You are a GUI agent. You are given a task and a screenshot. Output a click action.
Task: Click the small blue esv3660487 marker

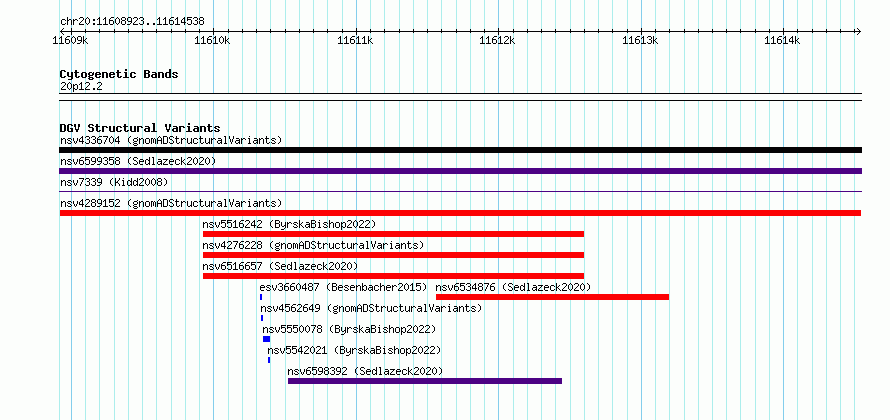pos(261,297)
